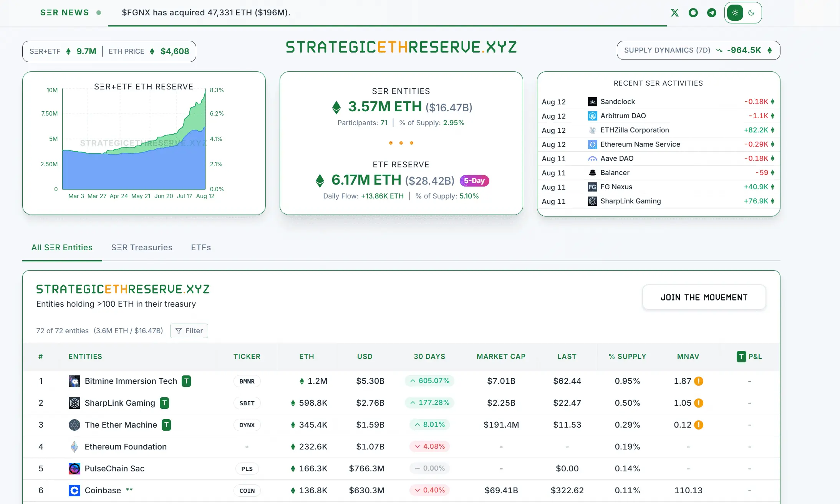Click the Ethereum Name Service logo icon
This screenshot has width=840, height=504.
(x=592, y=144)
